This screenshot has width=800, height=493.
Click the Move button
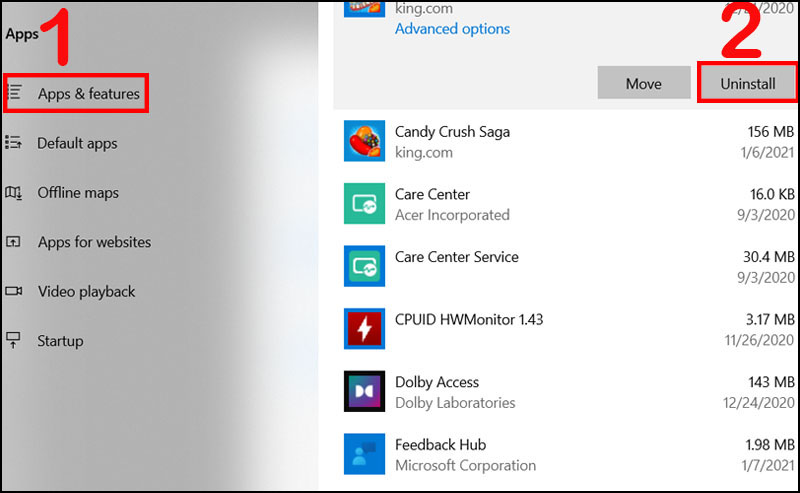click(x=644, y=83)
